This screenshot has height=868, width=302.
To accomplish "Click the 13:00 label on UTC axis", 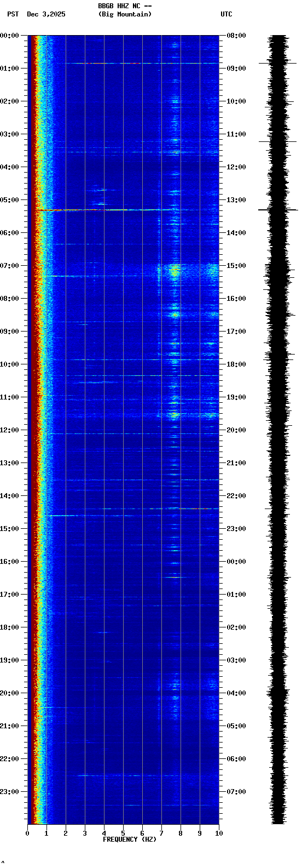I will pyautogui.click(x=236, y=200).
